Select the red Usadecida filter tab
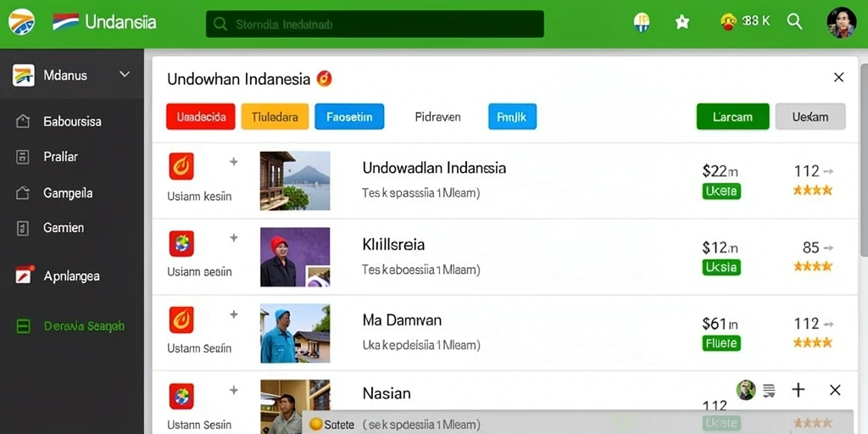This screenshot has width=868, height=434. (x=201, y=117)
